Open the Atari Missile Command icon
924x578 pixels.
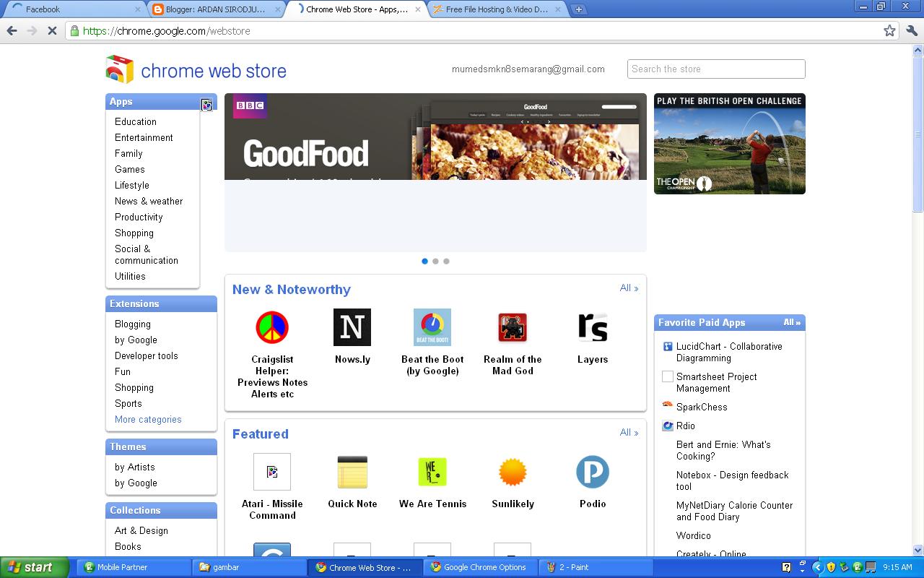(x=272, y=472)
